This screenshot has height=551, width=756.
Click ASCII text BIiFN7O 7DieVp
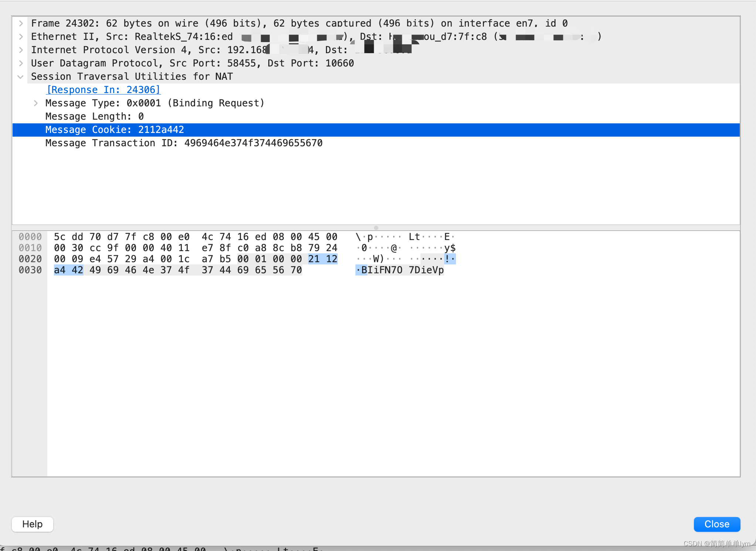pyautogui.click(x=403, y=270)
